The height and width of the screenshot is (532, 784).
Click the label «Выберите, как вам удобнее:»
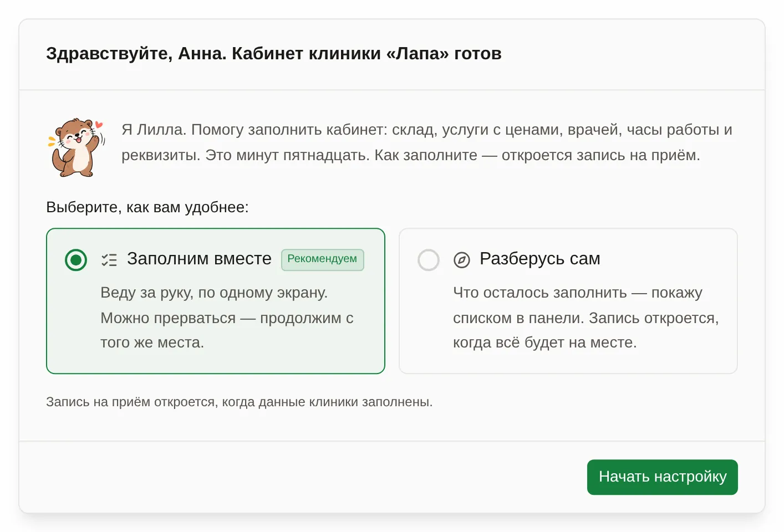coord(147,207)
